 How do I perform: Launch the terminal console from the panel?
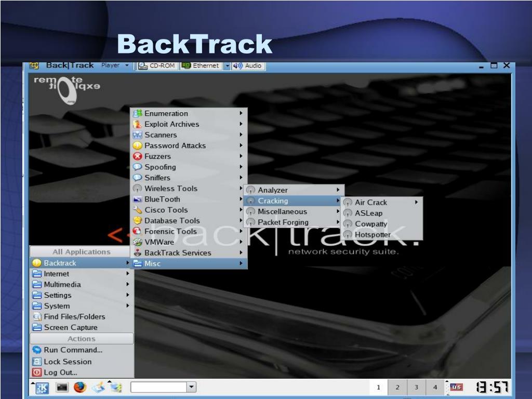62,387
